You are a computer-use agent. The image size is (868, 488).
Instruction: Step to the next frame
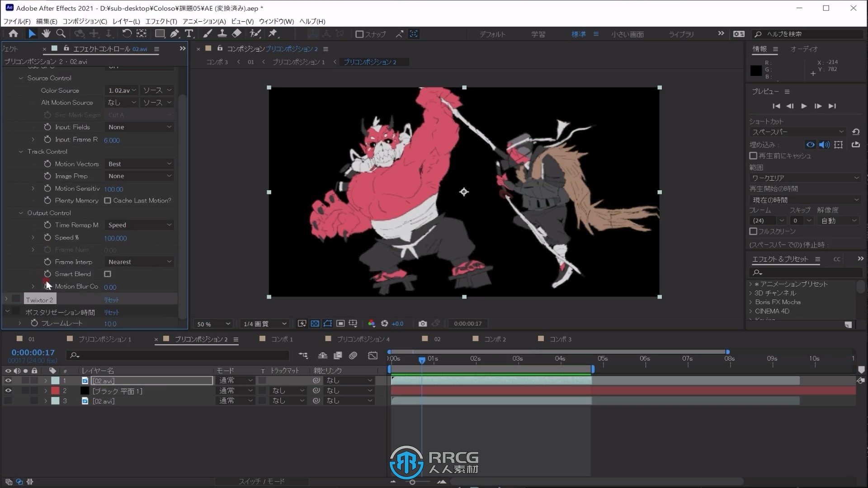[818, 106]
